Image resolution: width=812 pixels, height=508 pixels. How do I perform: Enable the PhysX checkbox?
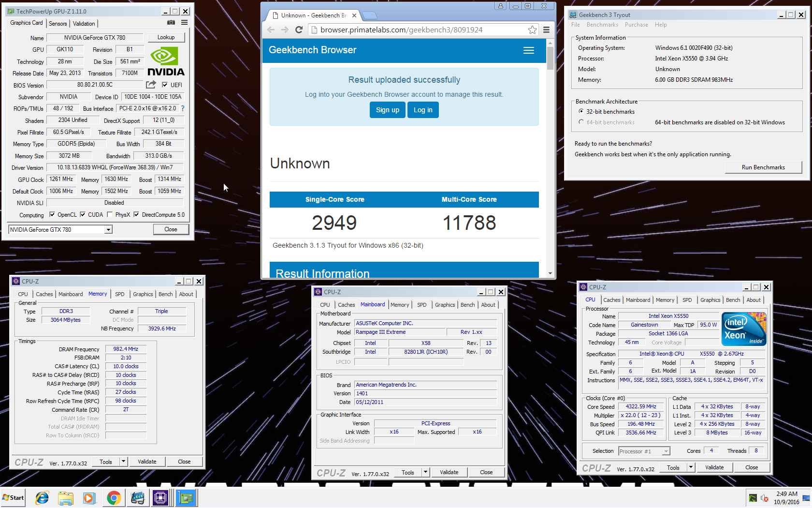point(110,214)
